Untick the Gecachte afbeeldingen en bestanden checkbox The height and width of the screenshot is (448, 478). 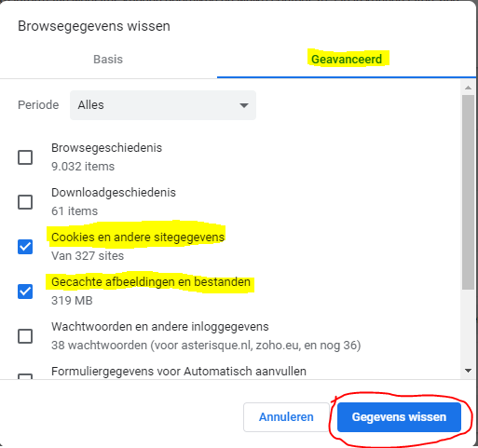[x=25, y=292]
